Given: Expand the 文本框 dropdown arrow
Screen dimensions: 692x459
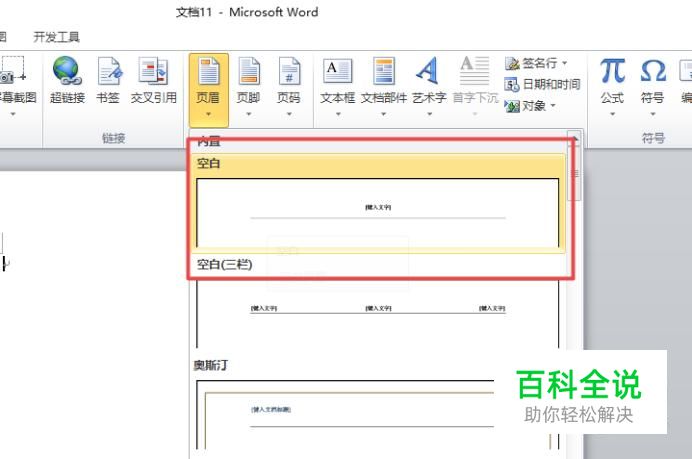Looking at the screenshot, I should (338, 114).
